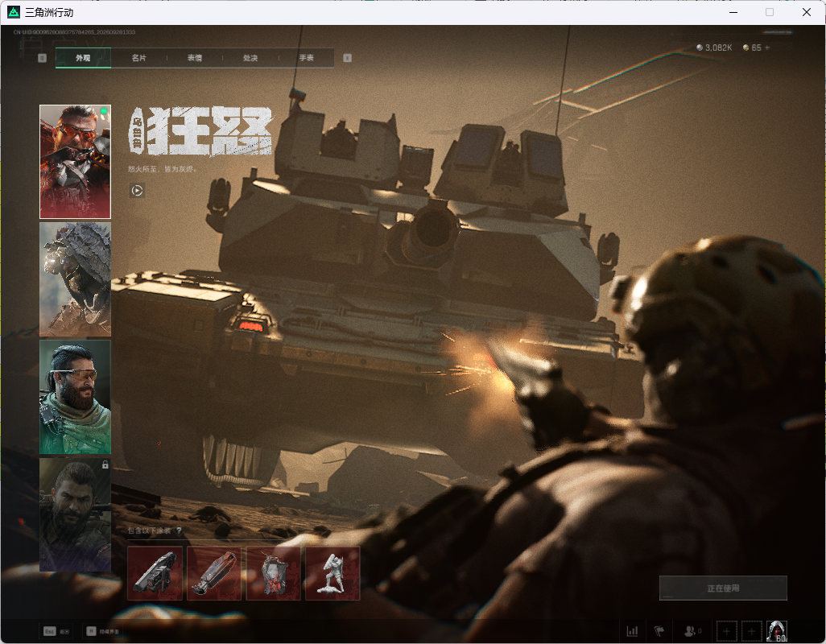The width and height of the screenshot is (826, 644).
Task: Click the silver currency 3,082K icon
Action: (x=700, y=47)
